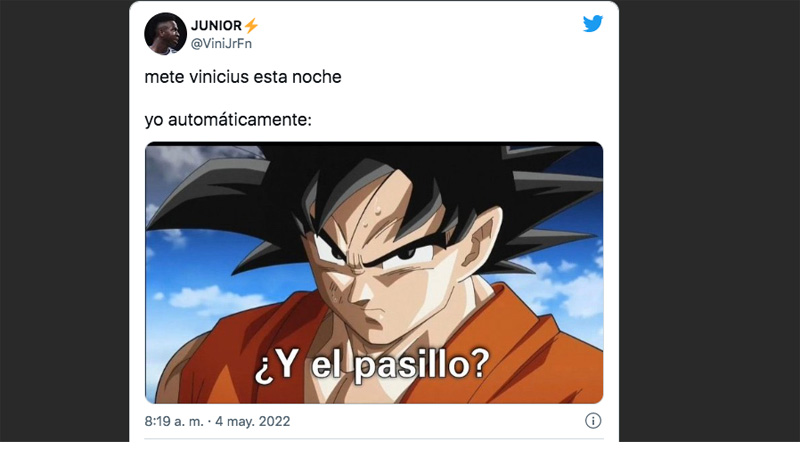Click the ¿Y el pasillo? caption

(372, 365)
